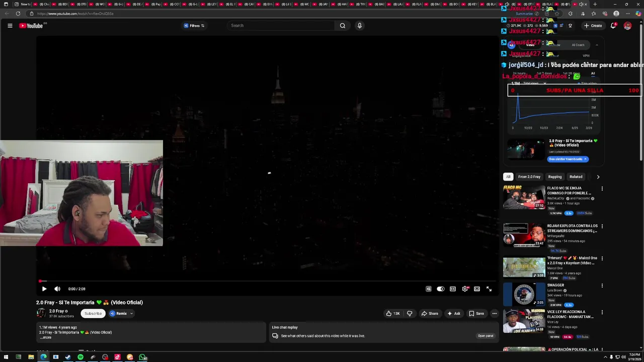The height and width of the screenshot is (362, 644).
Task: Open the YouTube guide hamburger menu
Action: tap(10, 26)
